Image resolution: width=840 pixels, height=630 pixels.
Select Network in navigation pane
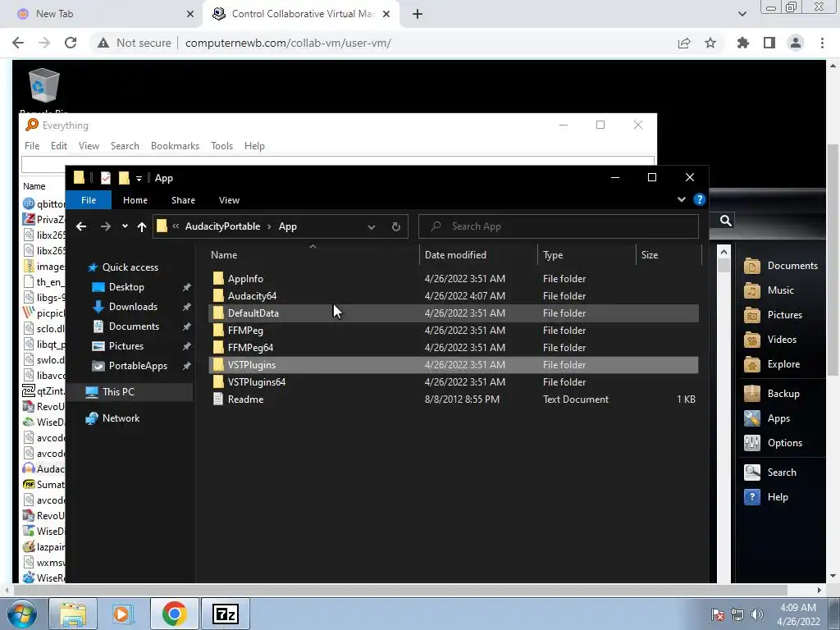(121, 418)
